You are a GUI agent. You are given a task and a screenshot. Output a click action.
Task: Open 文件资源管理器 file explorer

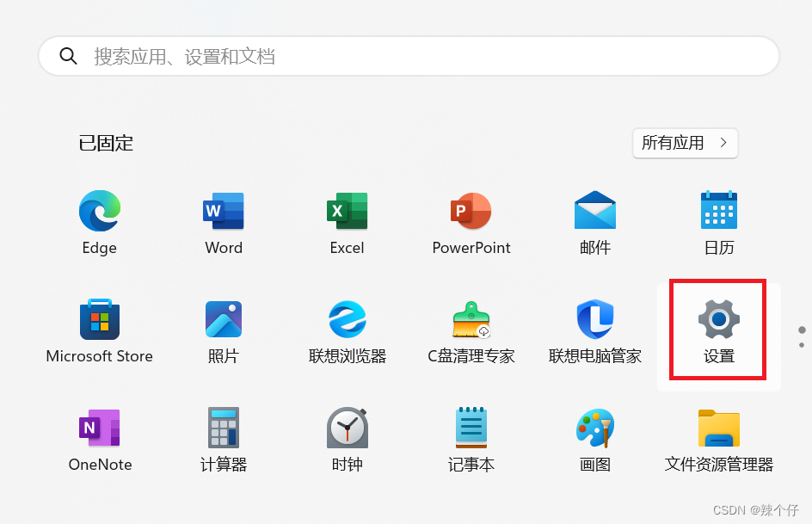[x=719, y=441]
